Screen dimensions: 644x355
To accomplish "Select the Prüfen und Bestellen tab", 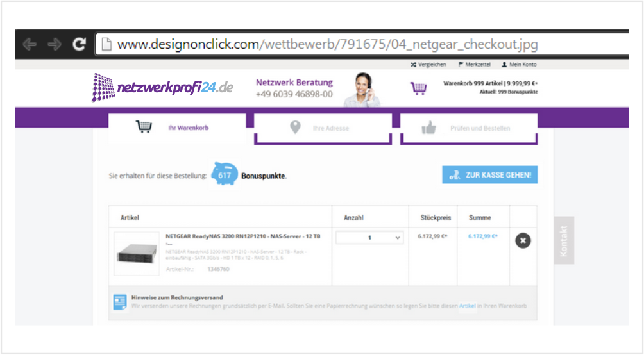I will pyautogui.click(x=469, y=128).
